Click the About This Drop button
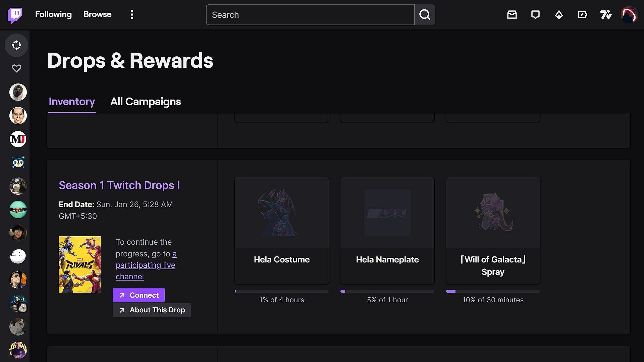The height and width of the screenshot is (362, 644). coord(152,309)
